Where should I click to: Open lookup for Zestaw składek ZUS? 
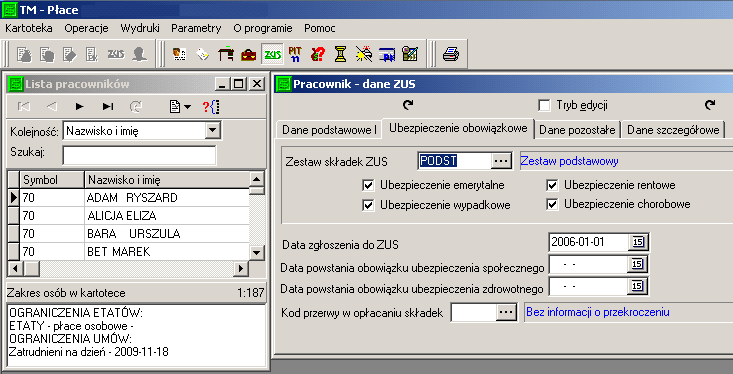point(501,161)
